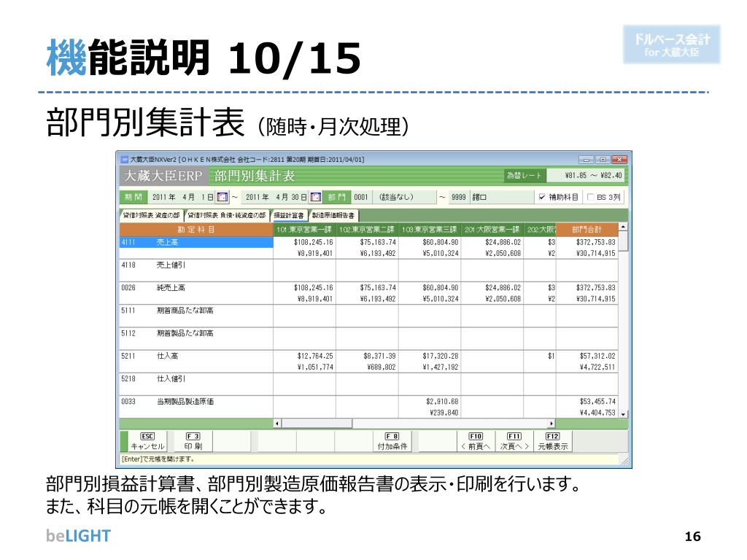Screen dimensions: 747x560
Task: Click the F3 印刷 button
Action: [x=193, y=441]
